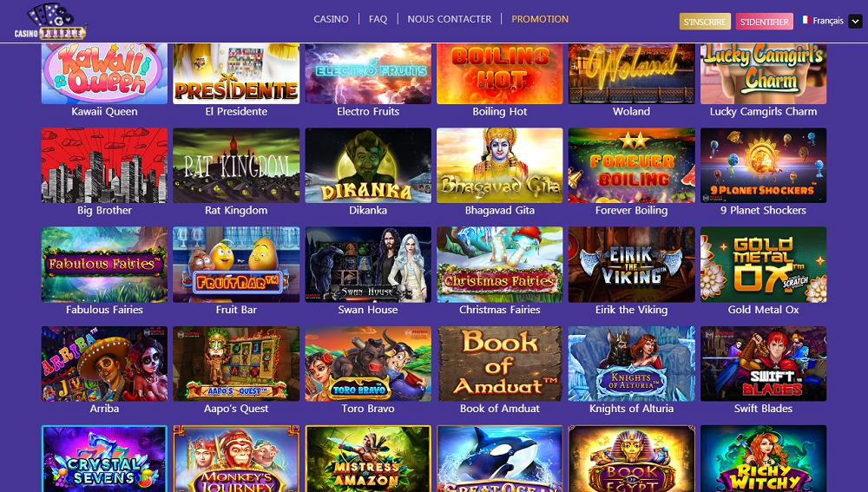Image resolution: width=868 pixels, height=492 pixels.
Task: Open the Crystal Sevens game thumbnail
Action: coord(105,458)
